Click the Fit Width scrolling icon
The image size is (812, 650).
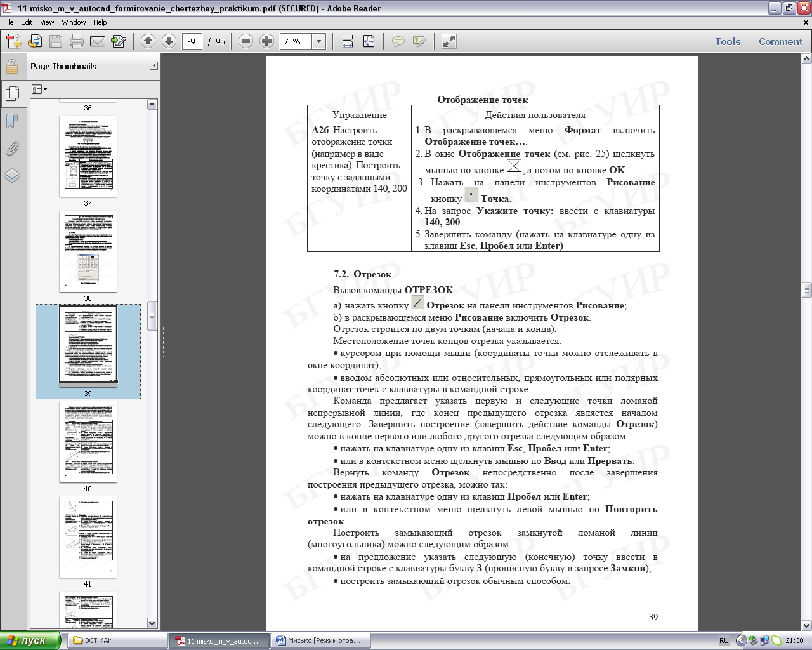tap(347, 41)
